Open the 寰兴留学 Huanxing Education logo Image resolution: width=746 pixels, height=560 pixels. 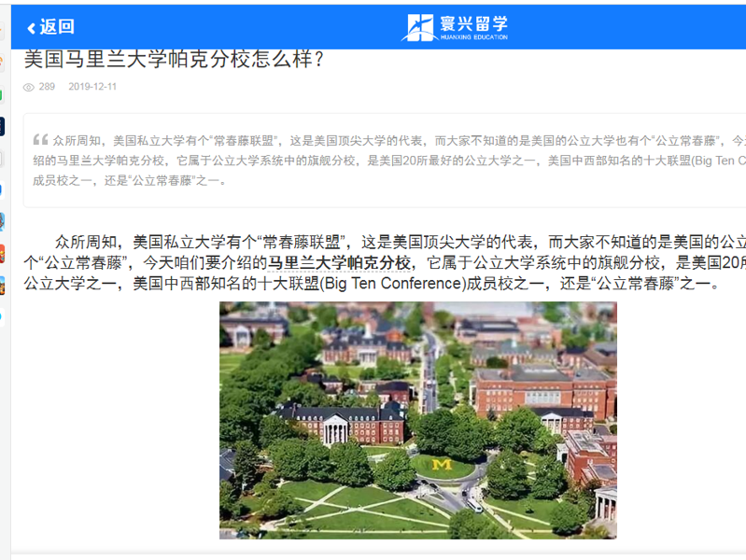coord(455,28)
